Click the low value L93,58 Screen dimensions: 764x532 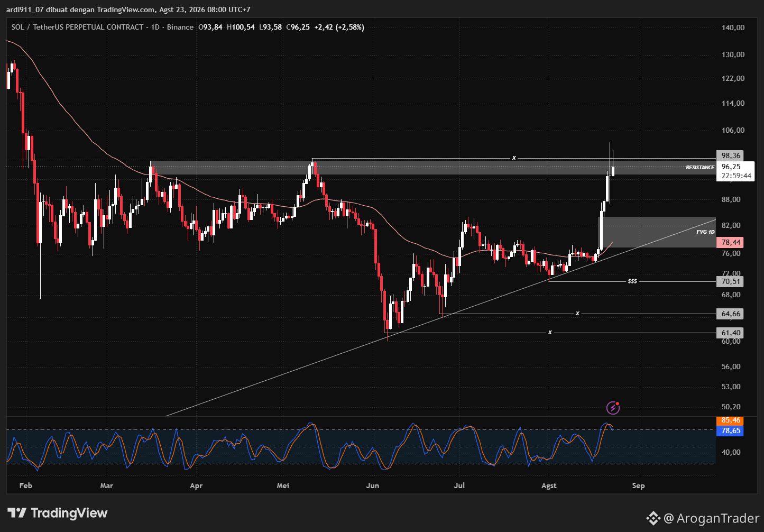(x=270, y=27)
